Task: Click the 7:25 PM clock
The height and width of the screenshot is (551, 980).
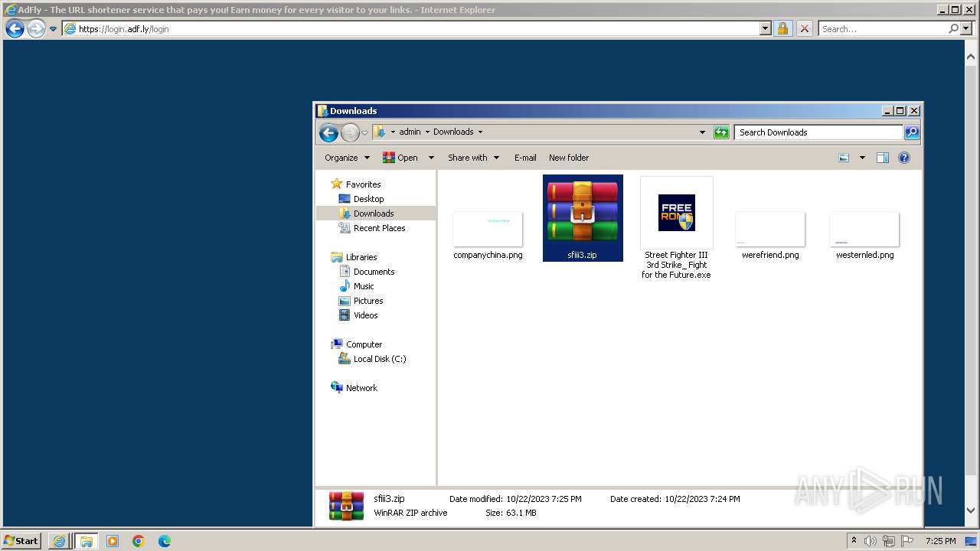Action: click(940, 541)
